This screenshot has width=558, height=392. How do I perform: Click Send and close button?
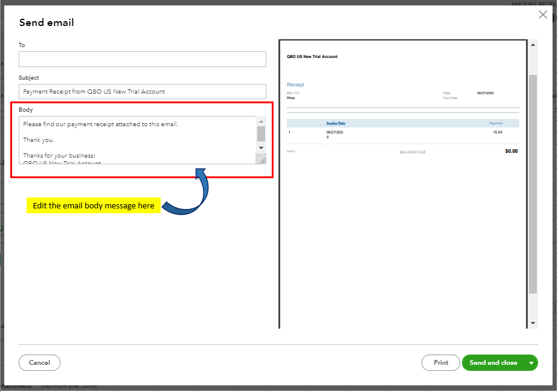pos(493,362)
